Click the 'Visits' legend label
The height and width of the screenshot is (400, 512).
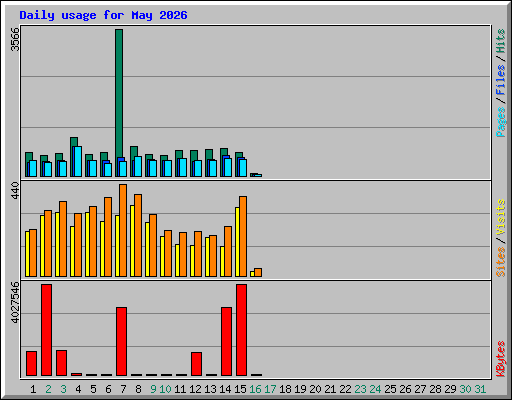[501, 217]
